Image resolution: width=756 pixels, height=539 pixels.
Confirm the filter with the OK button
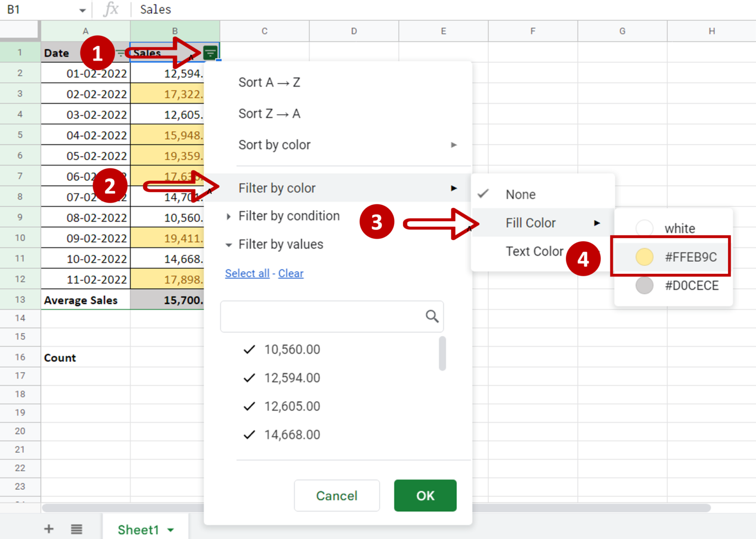[425, 496]
